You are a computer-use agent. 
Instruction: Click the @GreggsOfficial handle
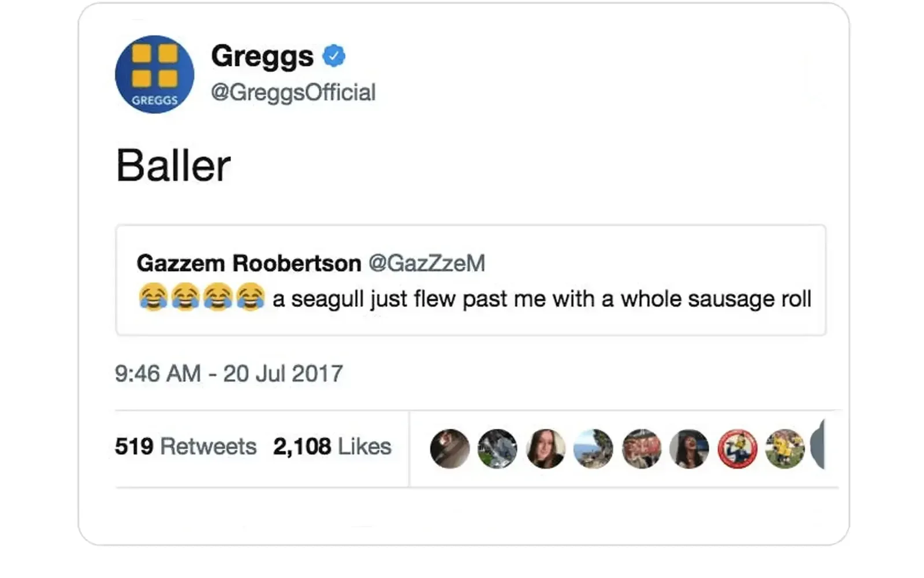coord(293,92)
